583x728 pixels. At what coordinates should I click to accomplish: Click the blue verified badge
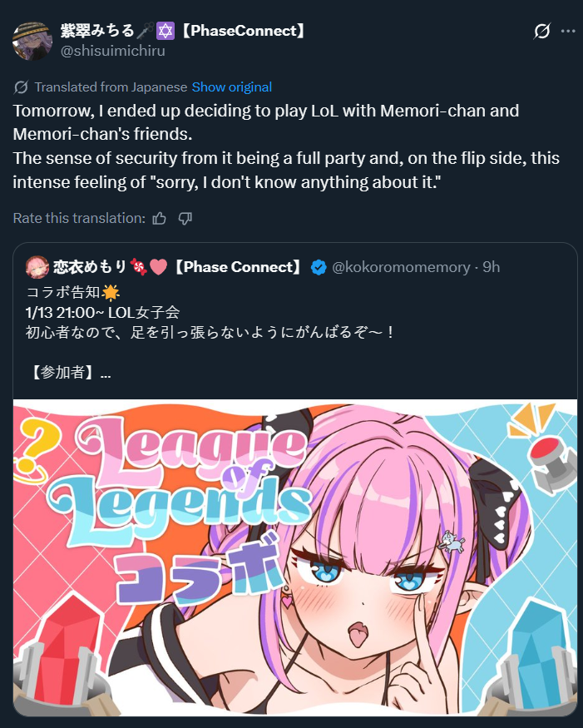(x=319, y=267)
